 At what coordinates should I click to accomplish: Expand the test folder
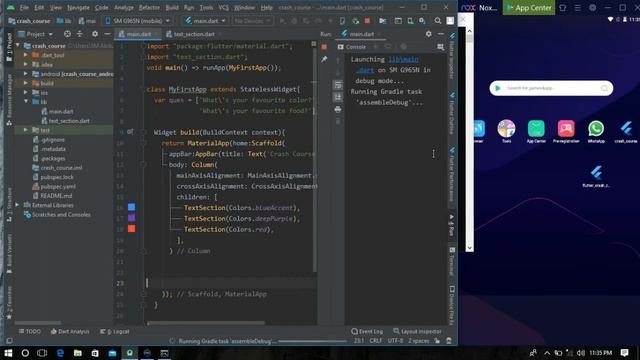tap(26, 130)
